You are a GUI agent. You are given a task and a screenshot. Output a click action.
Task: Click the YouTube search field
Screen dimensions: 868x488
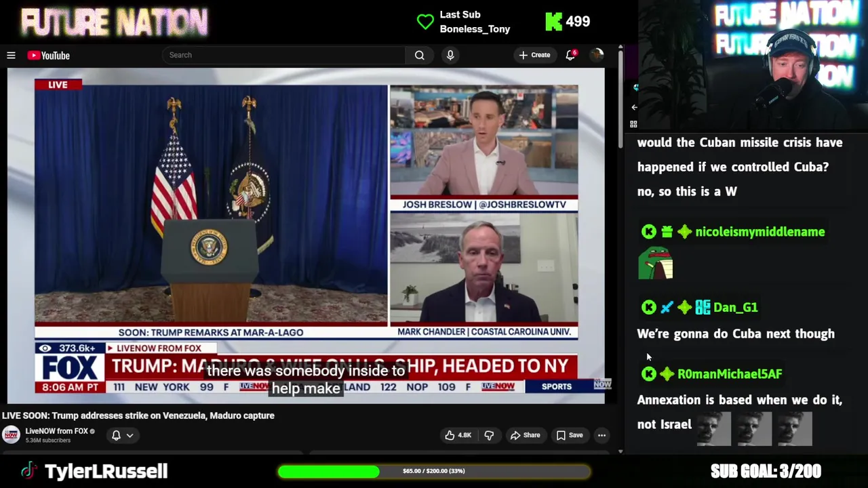(x=283, y=55)
